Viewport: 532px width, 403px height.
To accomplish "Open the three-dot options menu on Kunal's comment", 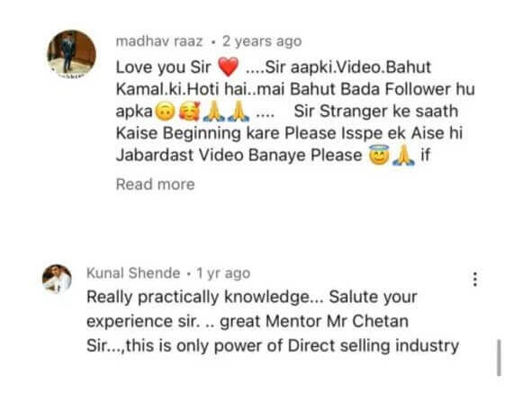I will point(475,279).
